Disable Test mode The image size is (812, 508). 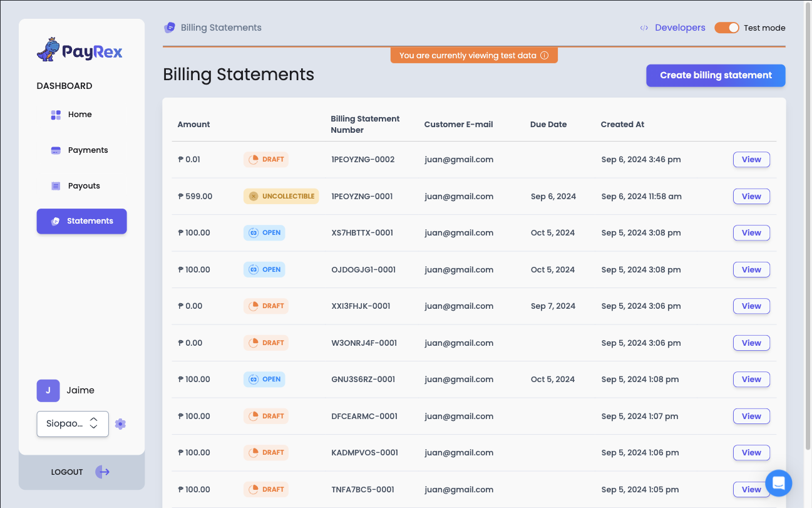[x=726, y=28]
